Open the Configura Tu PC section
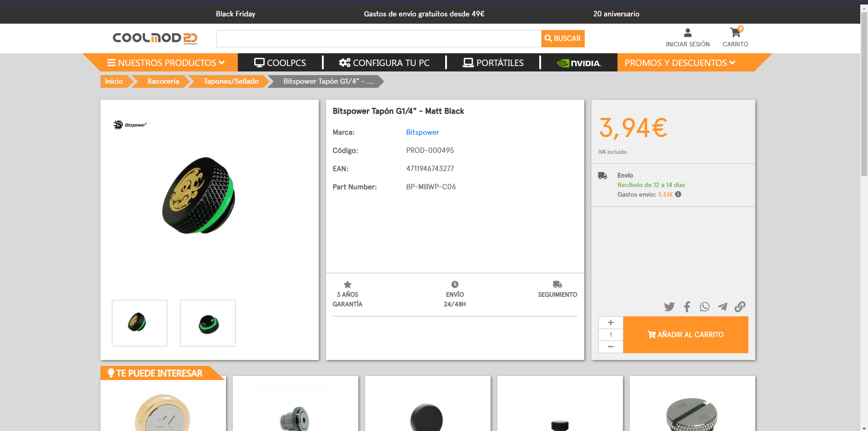The height and width of the screenshot is (431, 868). click(384, 63)
